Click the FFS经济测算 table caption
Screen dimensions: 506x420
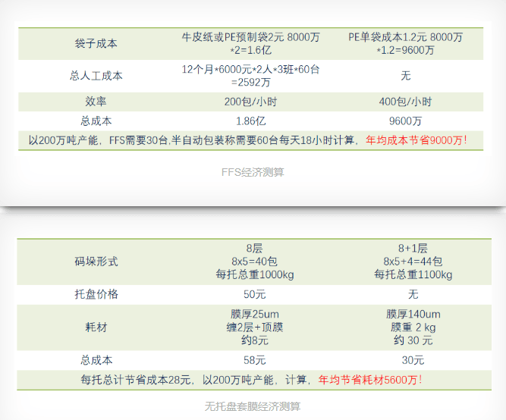pyautogui.click(x=253, y=172)
